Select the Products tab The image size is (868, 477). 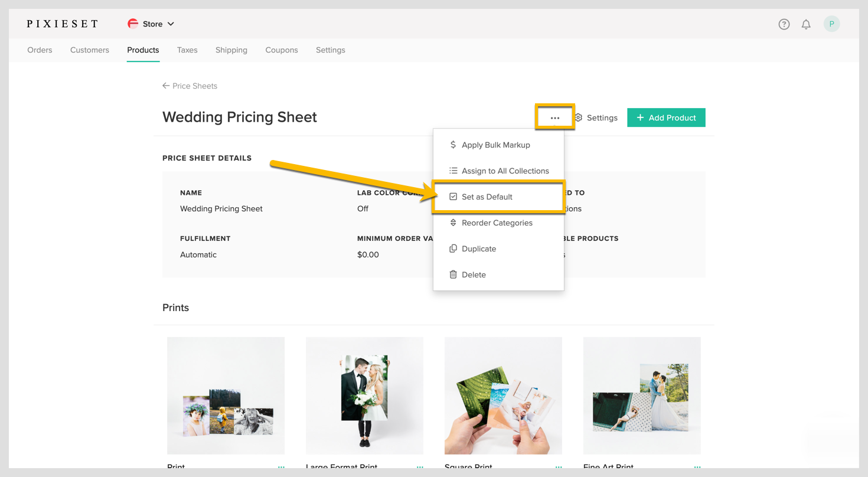[143, 50]
